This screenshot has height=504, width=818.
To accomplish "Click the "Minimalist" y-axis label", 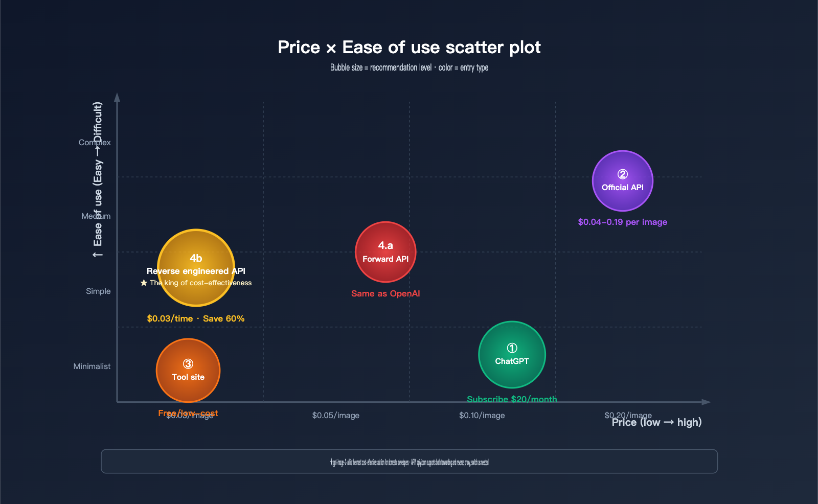I will [92, 366].
